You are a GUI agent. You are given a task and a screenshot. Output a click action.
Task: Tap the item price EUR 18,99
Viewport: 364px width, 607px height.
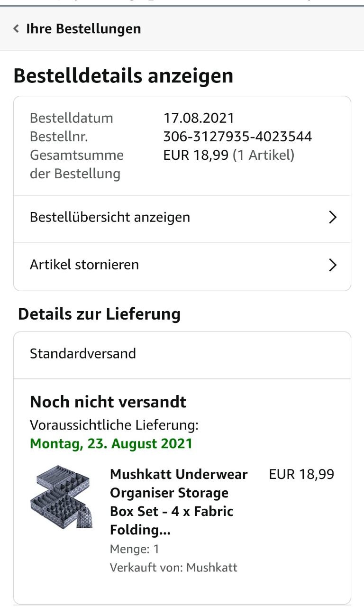click(x=301, y=474)
